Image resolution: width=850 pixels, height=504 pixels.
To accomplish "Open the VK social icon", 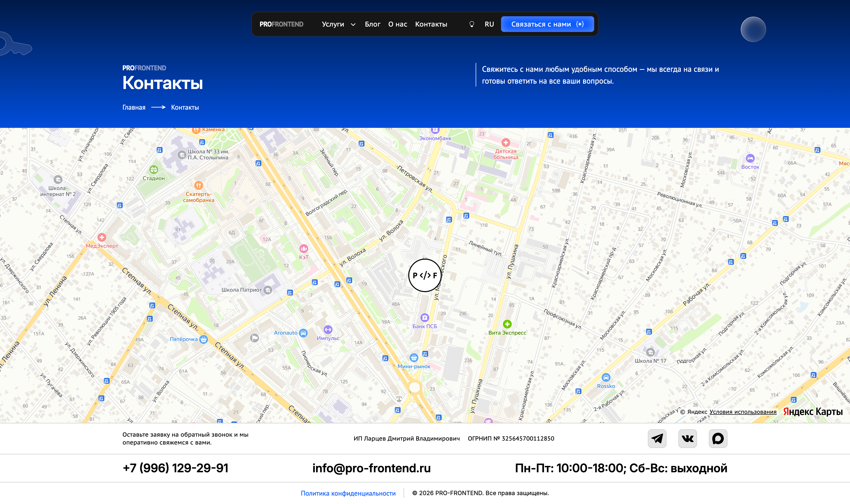I will click(687, 438).
